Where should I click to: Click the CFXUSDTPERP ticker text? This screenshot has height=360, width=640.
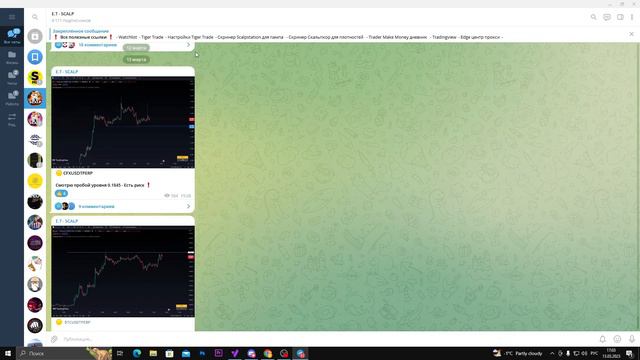tap(78, 173)
